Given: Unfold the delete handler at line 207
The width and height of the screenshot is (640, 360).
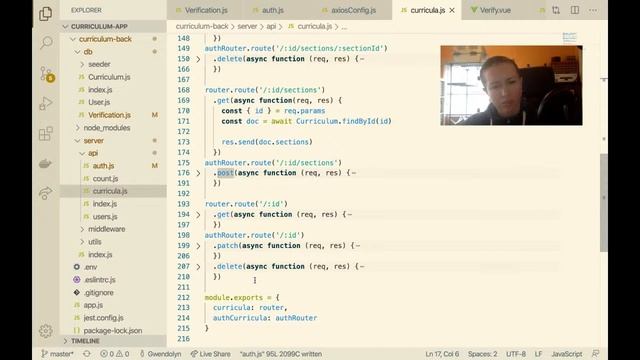Looking at the screenshot, I should [198, 267].
